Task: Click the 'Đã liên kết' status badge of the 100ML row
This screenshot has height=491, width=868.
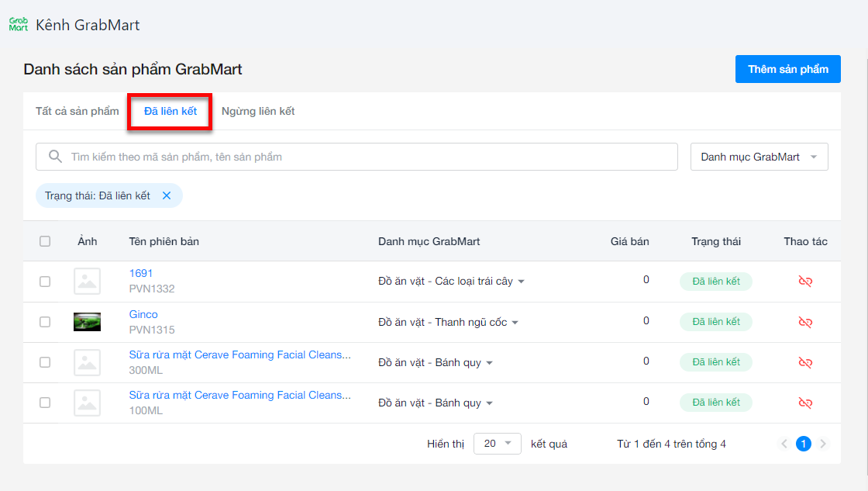Action: click(x=716, y=403)
